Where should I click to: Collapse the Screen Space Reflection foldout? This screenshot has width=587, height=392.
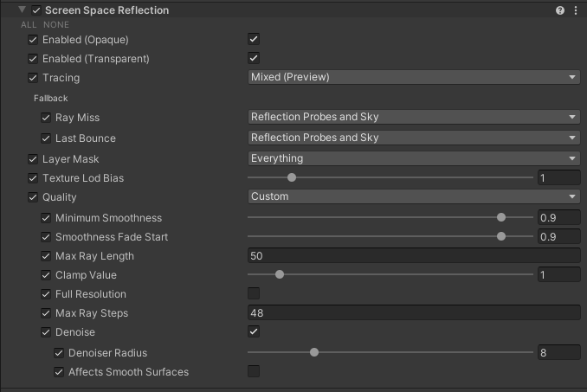(x=22, y=10)
